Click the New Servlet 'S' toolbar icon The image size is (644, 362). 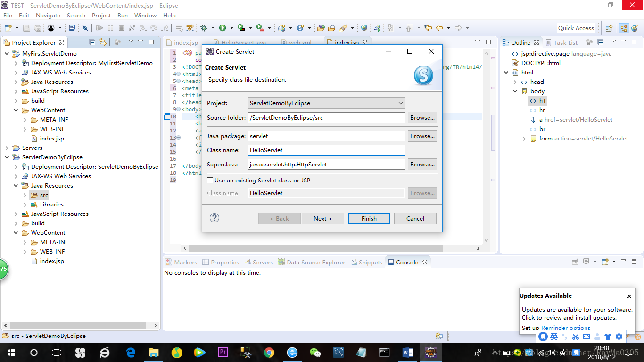tap(300, 28)
